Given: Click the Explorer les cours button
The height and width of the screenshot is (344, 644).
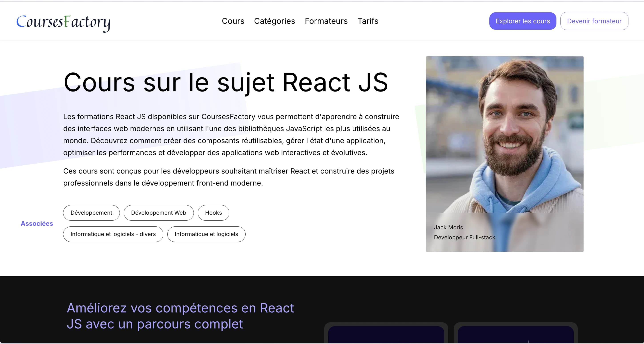Looking at the screenshot, I should pos(522,21).
